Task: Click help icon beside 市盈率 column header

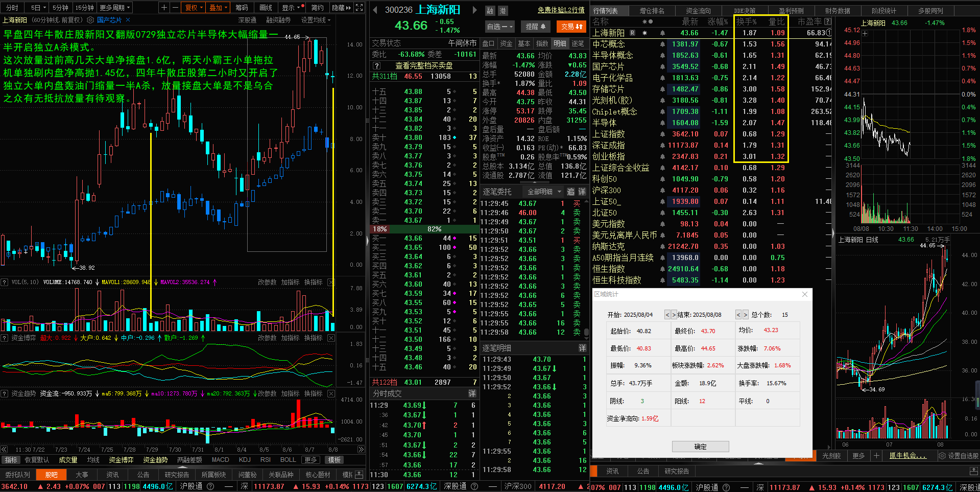Action: click(828, 21)
